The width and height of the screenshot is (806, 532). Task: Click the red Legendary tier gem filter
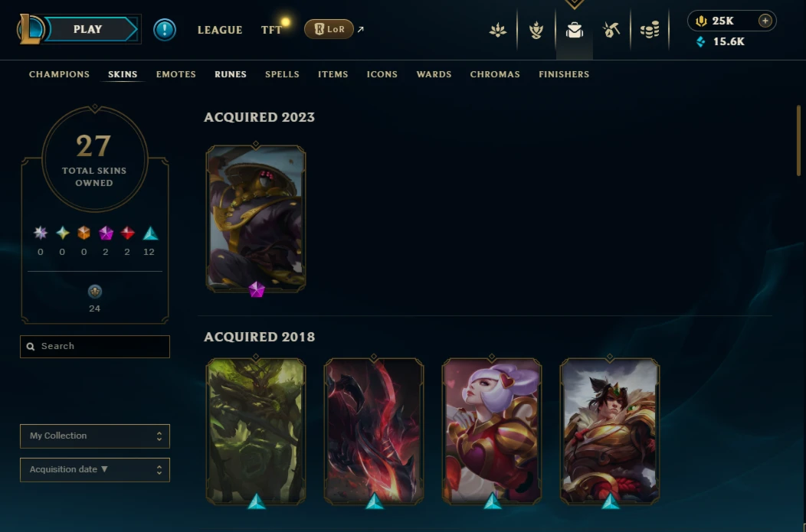pyautogui.click(x=127, y=233)
